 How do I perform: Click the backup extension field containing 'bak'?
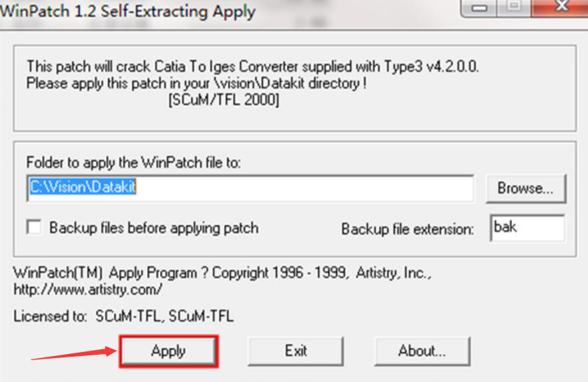(x=526, y=228)
